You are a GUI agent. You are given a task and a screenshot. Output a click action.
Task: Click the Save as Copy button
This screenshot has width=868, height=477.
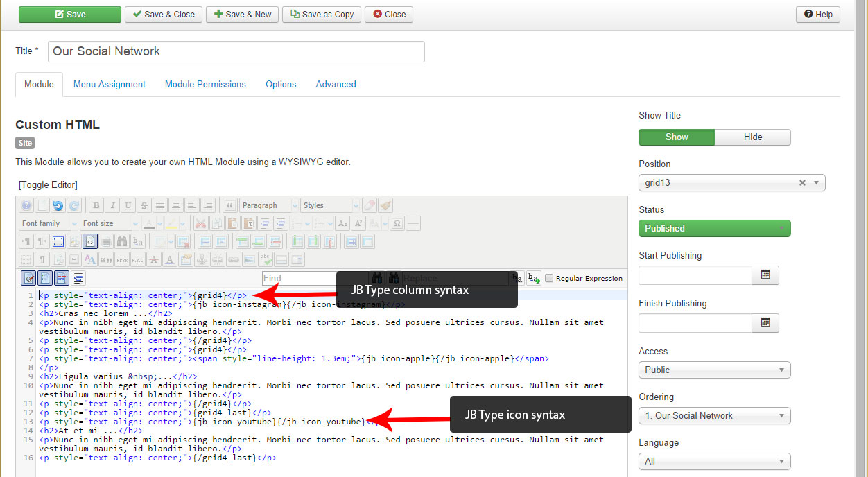(x=322, y=15)
